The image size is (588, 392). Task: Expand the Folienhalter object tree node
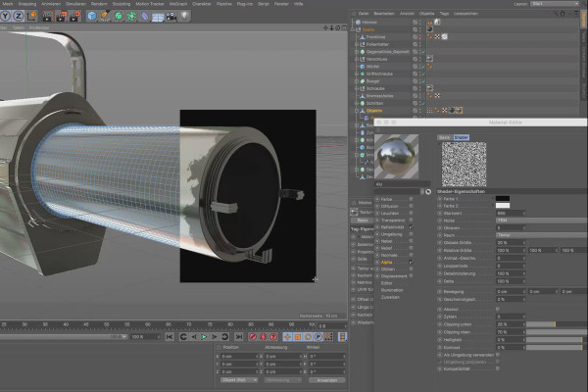(x=357, y=44)
